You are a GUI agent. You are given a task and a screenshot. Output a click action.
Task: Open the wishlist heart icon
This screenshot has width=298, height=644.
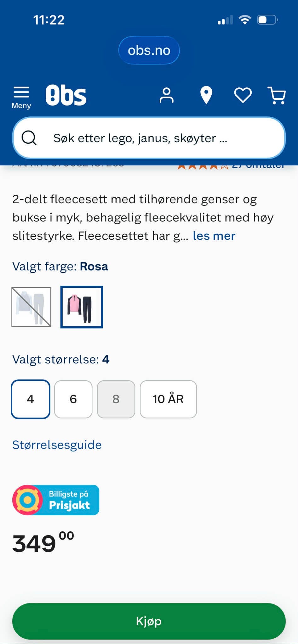click(x=243, y=95)
